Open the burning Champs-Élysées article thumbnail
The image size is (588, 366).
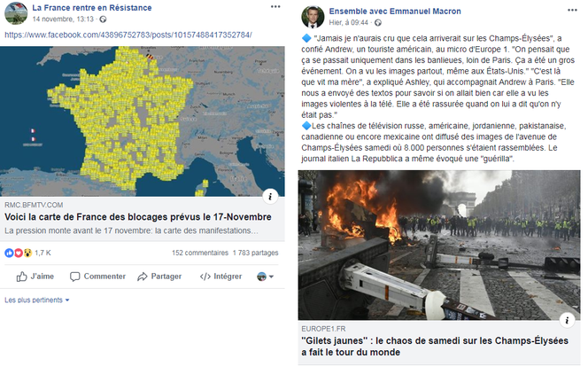(439, 245)
